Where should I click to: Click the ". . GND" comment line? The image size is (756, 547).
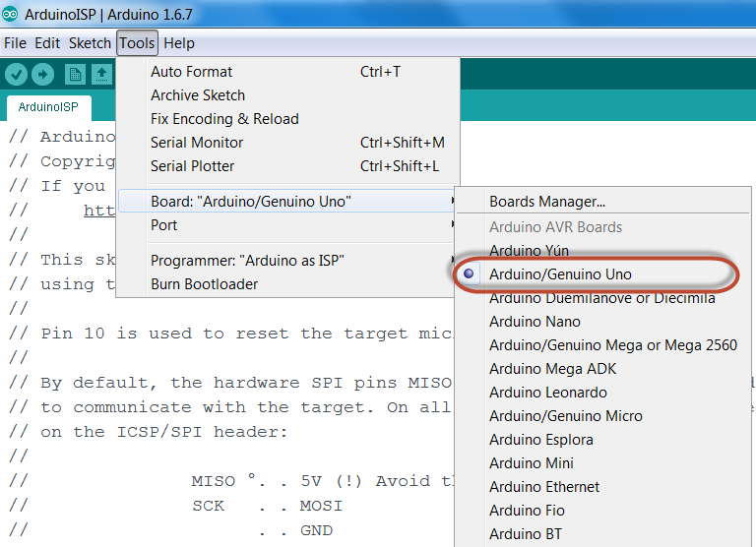click(171, 530)
